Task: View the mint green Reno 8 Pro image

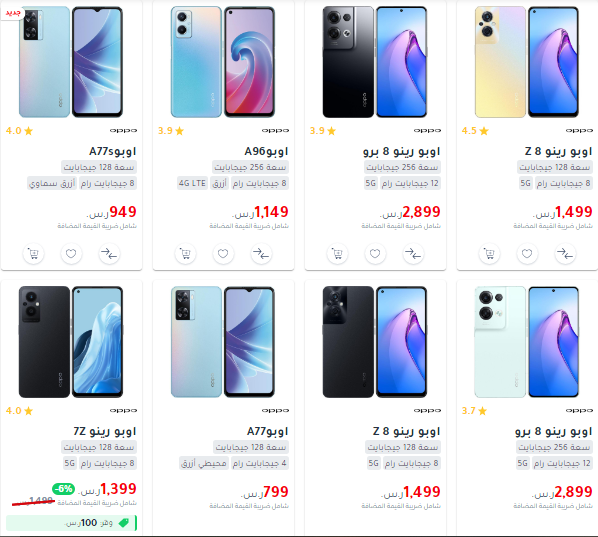Action: (527, 342)
